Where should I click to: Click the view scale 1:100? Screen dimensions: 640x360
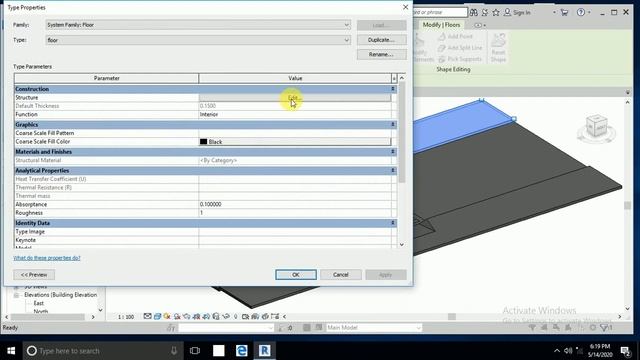point(126,317)
